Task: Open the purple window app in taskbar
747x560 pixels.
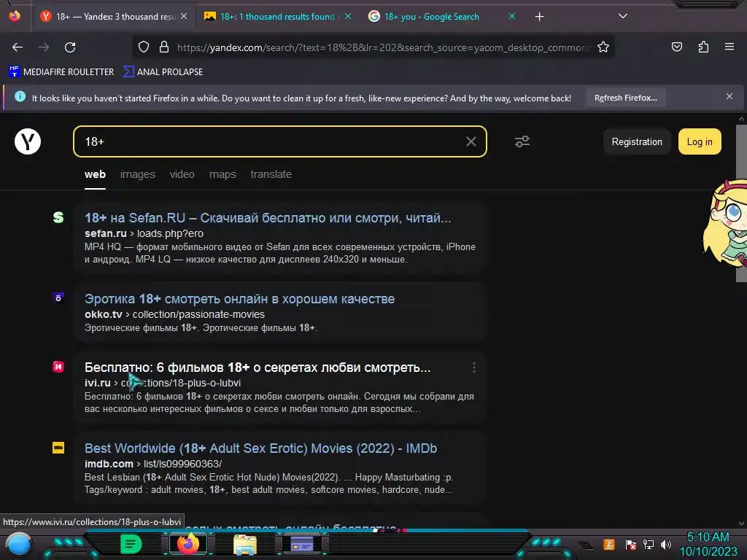Action: point(301,544)
